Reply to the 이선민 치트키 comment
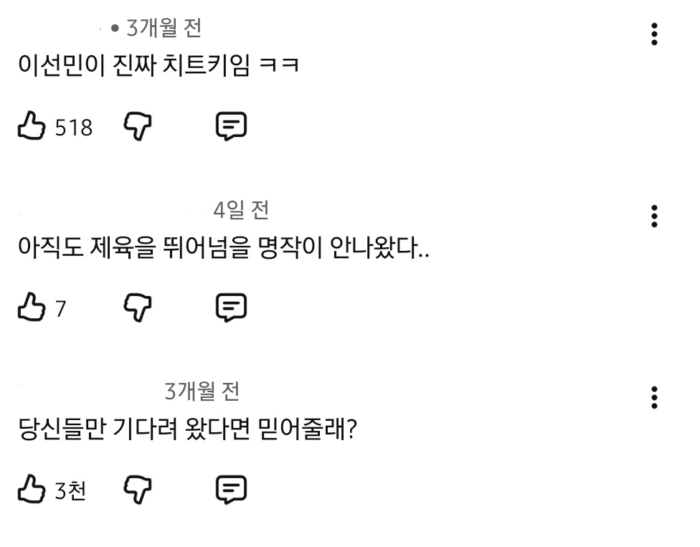Screen dimensions: 700x547 pyautogui.click(x=231, y=126)
